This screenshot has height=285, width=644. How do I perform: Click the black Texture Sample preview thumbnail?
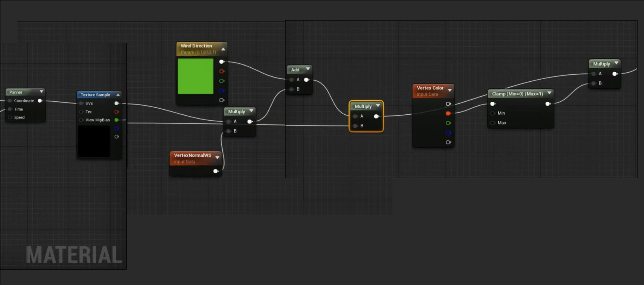tap(94, 141)
